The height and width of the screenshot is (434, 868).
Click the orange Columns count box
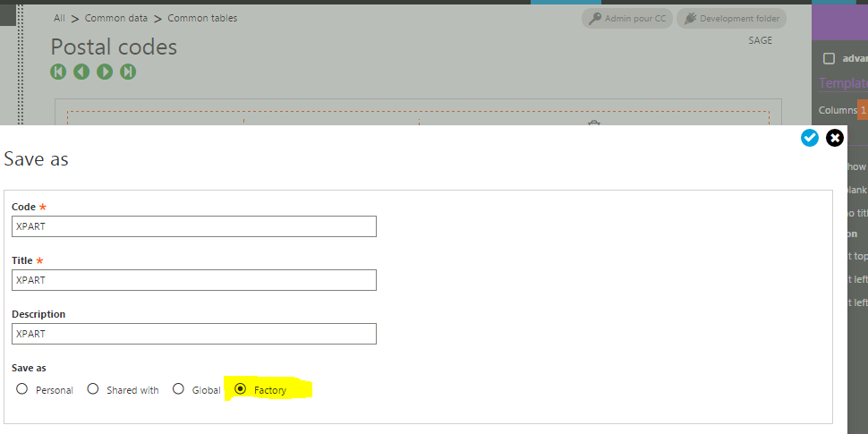tap(863, 110)
